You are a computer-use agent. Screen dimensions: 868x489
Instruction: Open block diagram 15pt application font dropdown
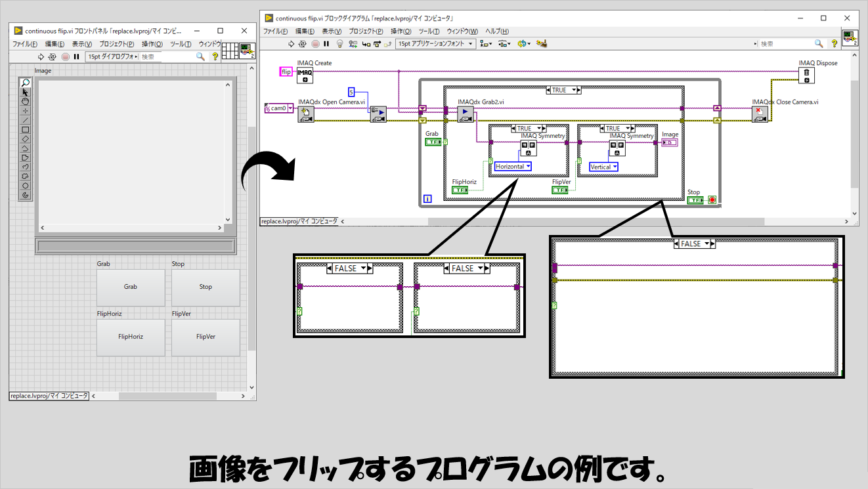pos(435,44)
